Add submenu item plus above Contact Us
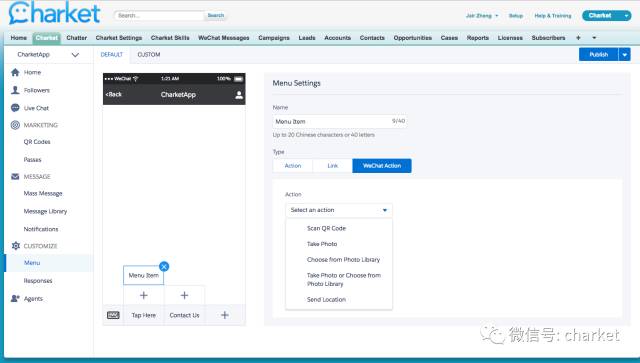 pyautogui.click(x=184, y=295)
